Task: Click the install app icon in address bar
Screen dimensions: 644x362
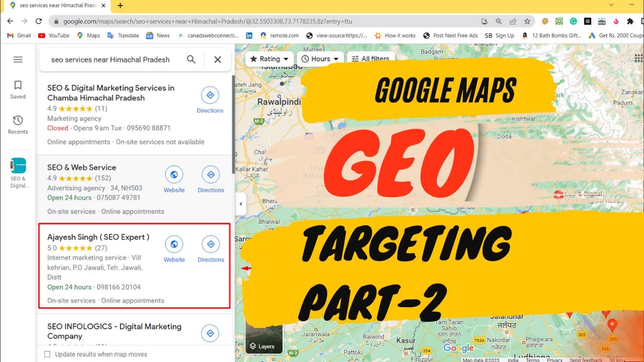Action: 485,21
